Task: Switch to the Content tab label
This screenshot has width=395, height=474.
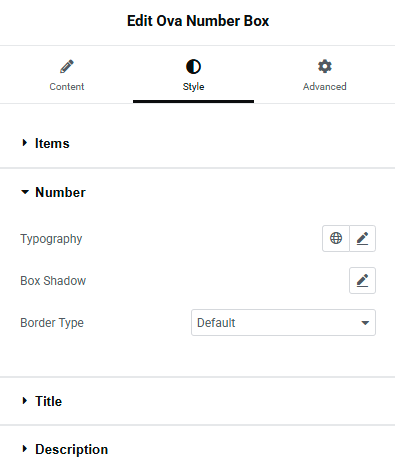Action: point(67,87)
